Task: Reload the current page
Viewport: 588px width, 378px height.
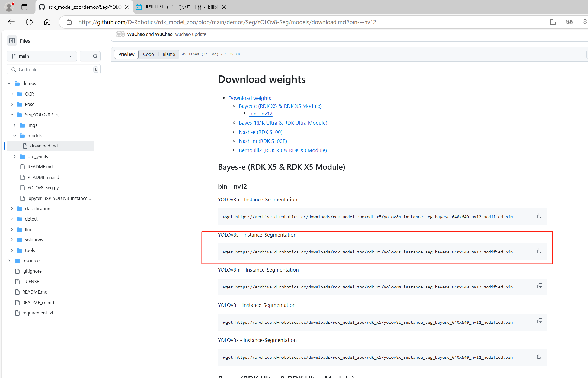Action: point(29,22)
